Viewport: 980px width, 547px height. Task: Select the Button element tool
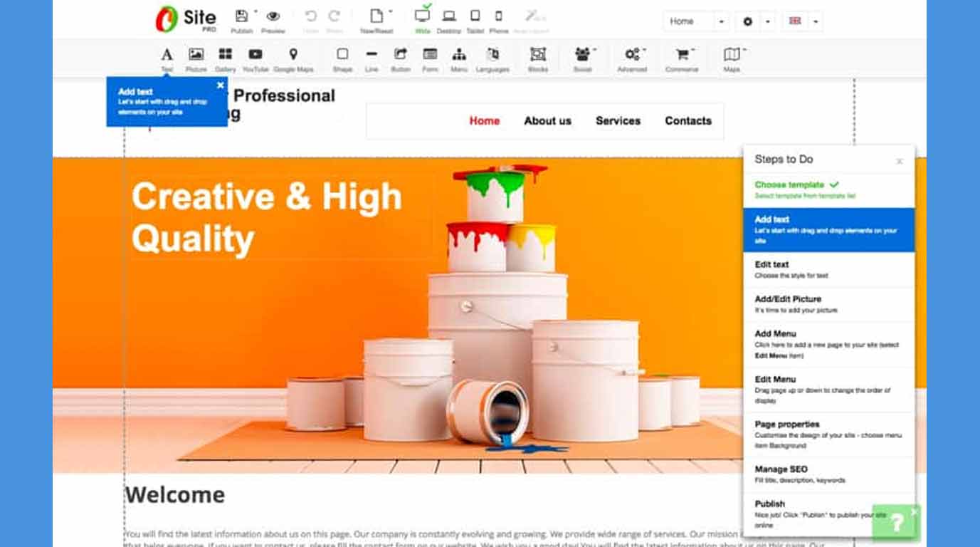(401, 59)
